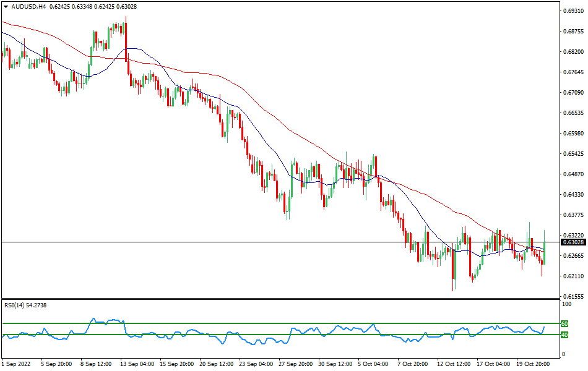
Task: Click the 0.65425 price axis label
Action: pos(573,154)
